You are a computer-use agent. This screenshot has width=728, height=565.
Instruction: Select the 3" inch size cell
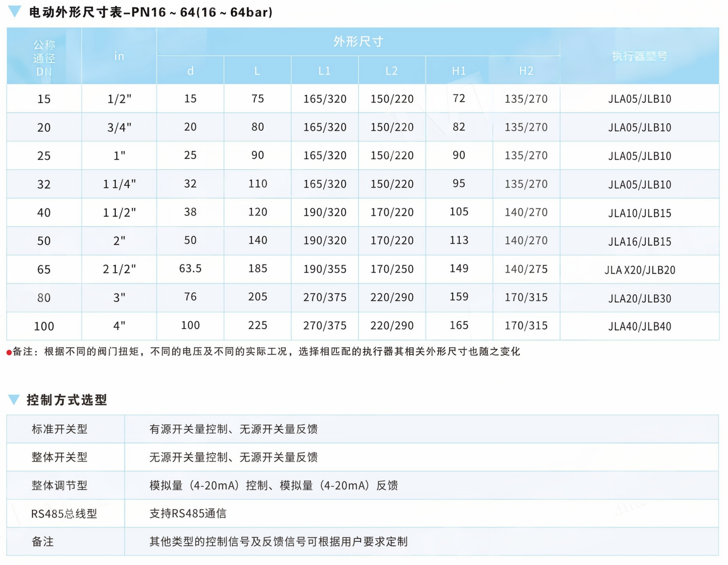[x=119, y=298]
